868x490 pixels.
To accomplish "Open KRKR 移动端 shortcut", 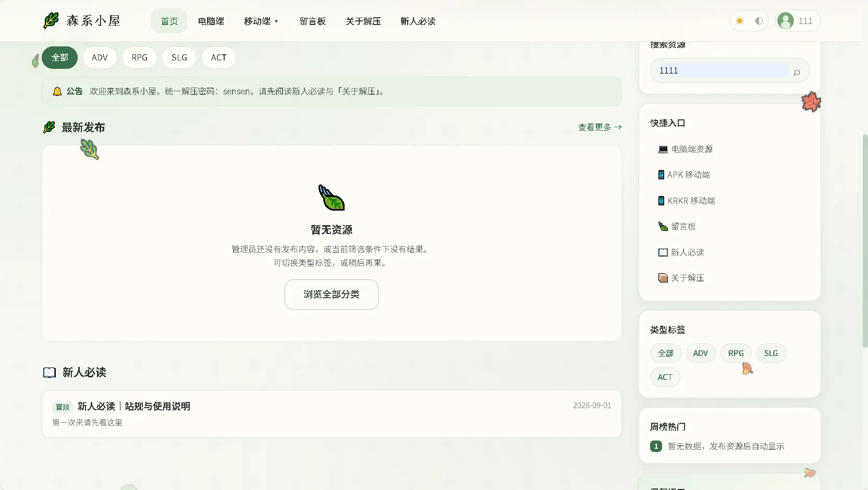I will pyautogui.click(x=686, y=201).
